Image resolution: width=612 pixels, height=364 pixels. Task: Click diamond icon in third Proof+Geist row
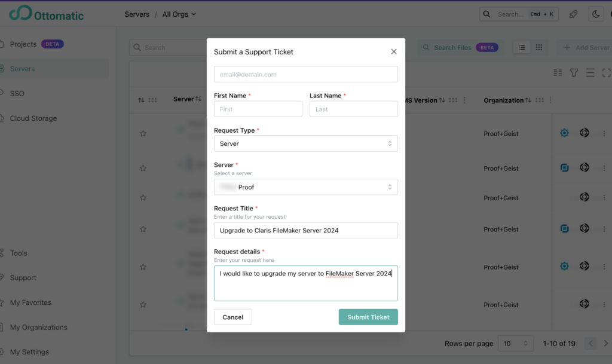585,197
